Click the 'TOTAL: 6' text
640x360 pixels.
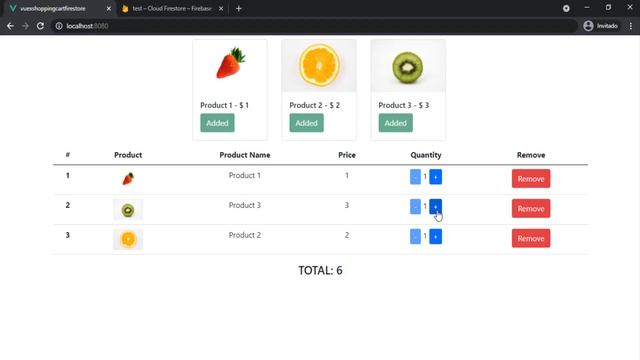(x=320, y=271)
